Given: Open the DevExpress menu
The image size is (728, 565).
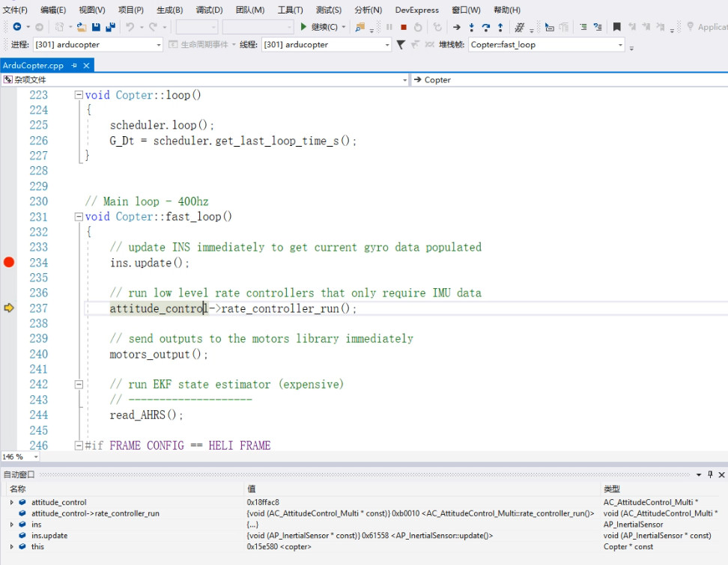Looking at the screenshot, I should click(x=417, y=10).
